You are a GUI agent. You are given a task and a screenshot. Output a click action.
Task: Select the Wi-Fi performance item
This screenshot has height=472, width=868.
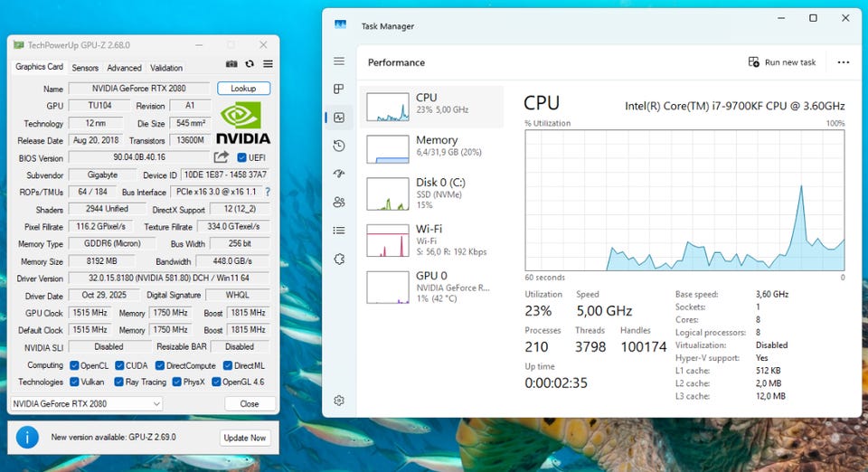432,241
